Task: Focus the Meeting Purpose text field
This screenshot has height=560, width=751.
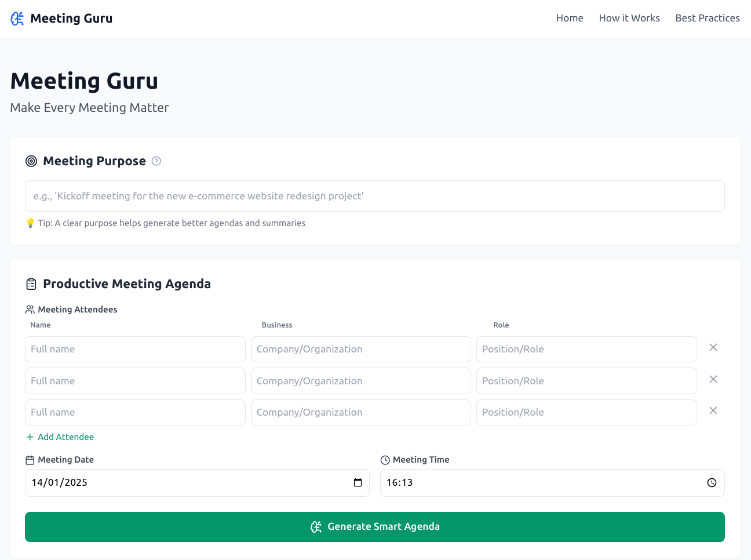Action: [374, 196]
